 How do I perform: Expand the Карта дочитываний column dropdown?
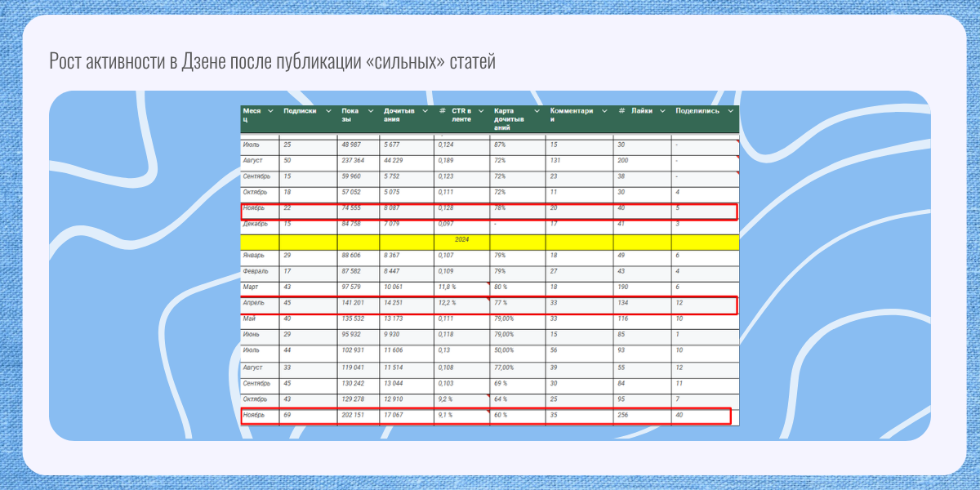pyautogui.click(x=537, y=111)
